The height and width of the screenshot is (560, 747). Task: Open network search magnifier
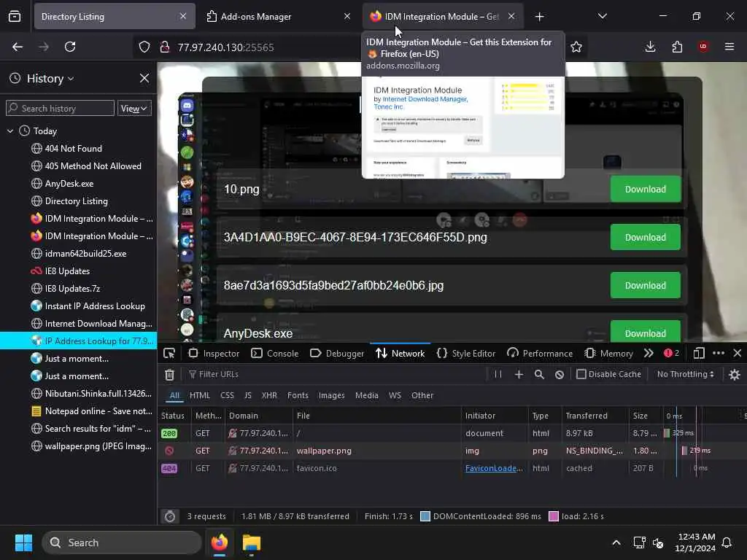coord(539,374)
